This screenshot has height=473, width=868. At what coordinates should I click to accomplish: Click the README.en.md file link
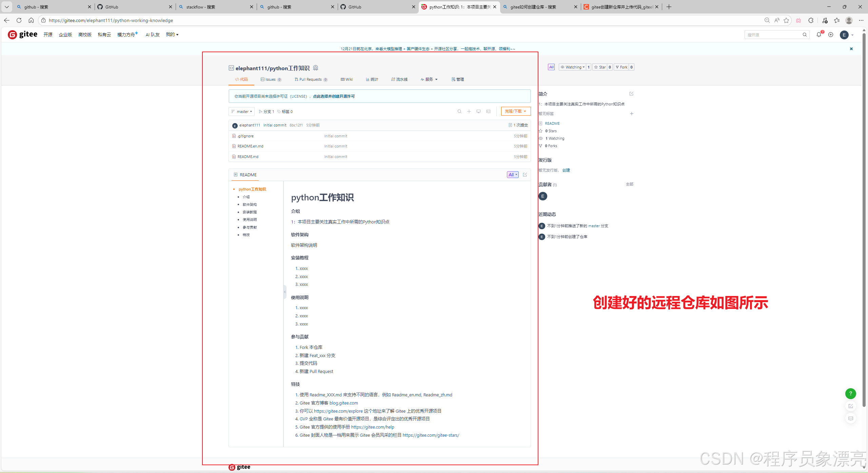(250, 146)
